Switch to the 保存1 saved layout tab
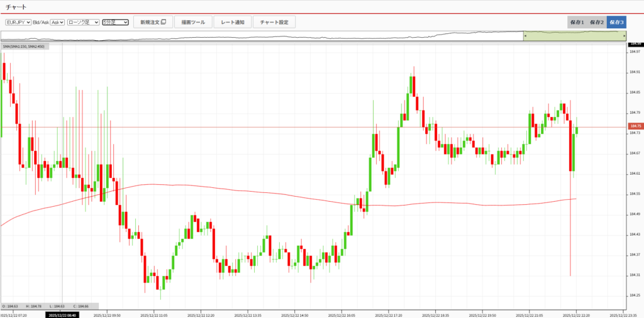Screen dimensions: 644x318 point(577,22)
